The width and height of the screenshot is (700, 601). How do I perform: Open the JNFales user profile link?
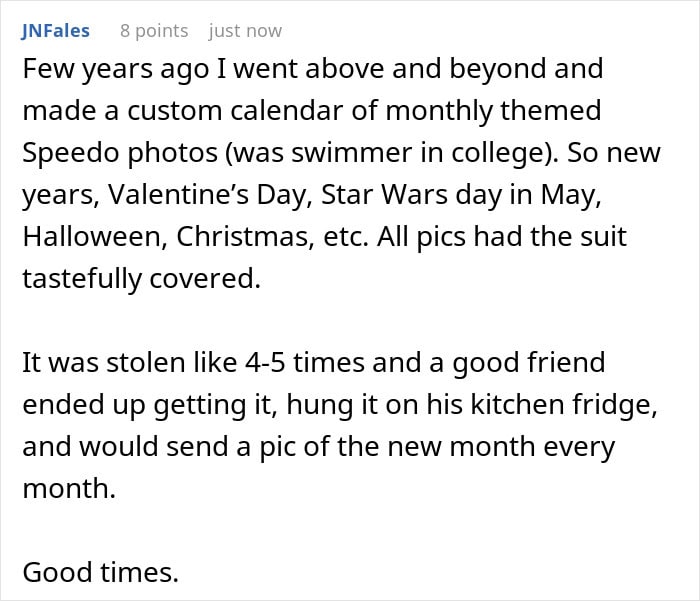[x=55, y=31]
